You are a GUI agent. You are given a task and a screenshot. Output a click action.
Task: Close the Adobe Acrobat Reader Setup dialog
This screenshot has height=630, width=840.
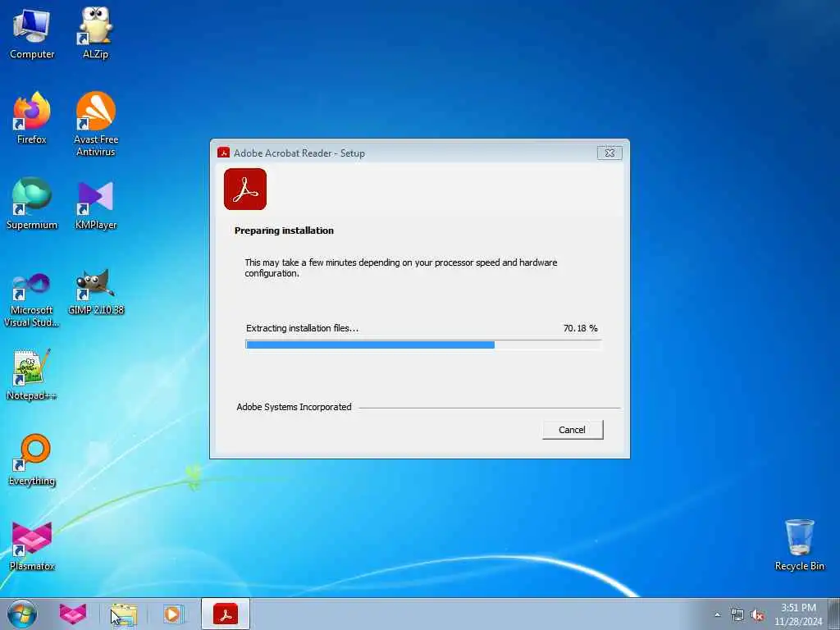coord(609,153)
